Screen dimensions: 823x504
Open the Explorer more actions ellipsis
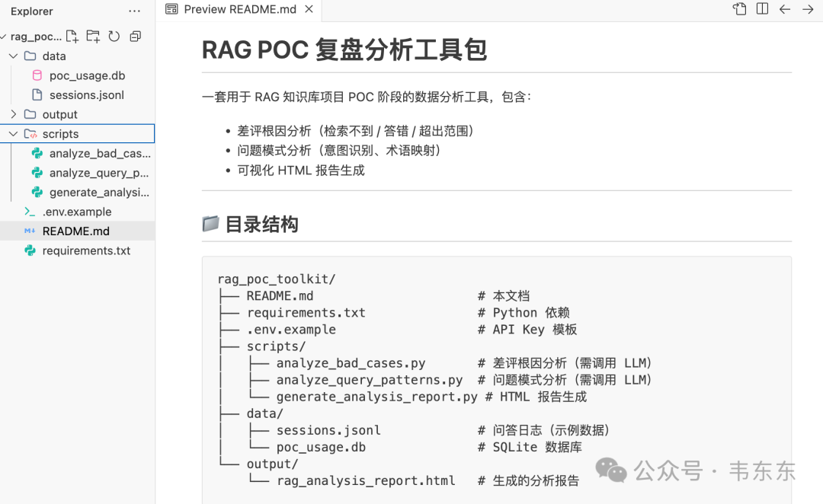pos(135,11)
